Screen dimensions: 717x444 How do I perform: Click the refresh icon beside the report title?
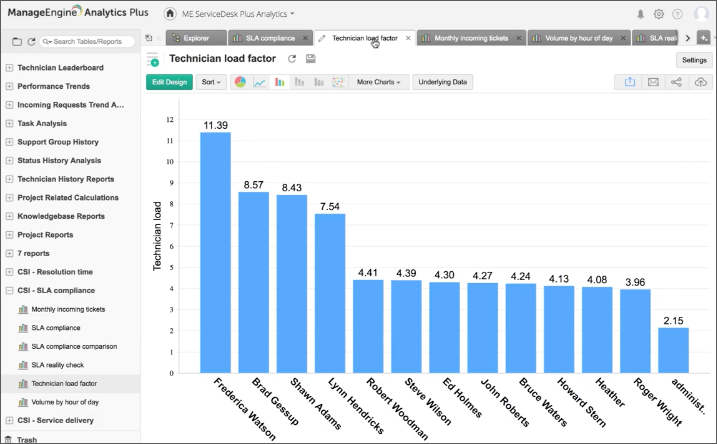pyautogui.click(x=292, y=59)
